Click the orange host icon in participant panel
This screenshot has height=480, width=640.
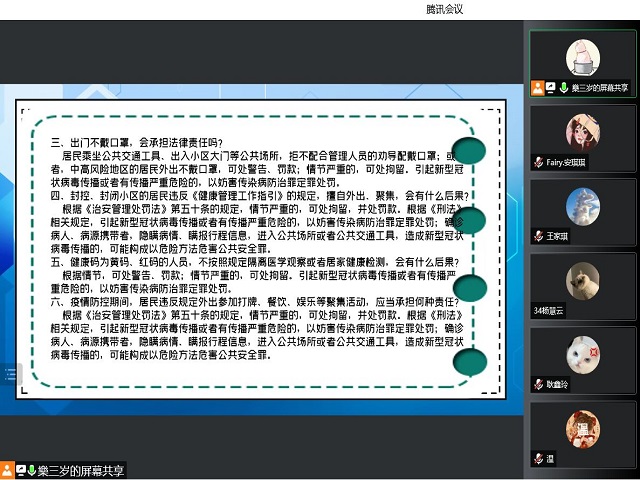[x=538, y=88]
